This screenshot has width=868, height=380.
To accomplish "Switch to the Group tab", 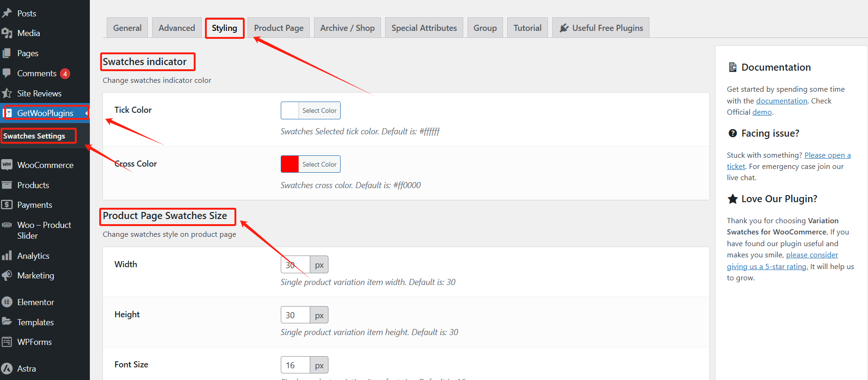I will 485,28.
